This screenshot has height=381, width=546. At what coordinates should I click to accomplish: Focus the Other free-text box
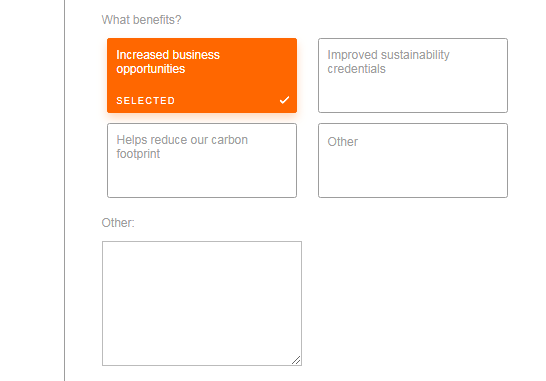(202, 303)
